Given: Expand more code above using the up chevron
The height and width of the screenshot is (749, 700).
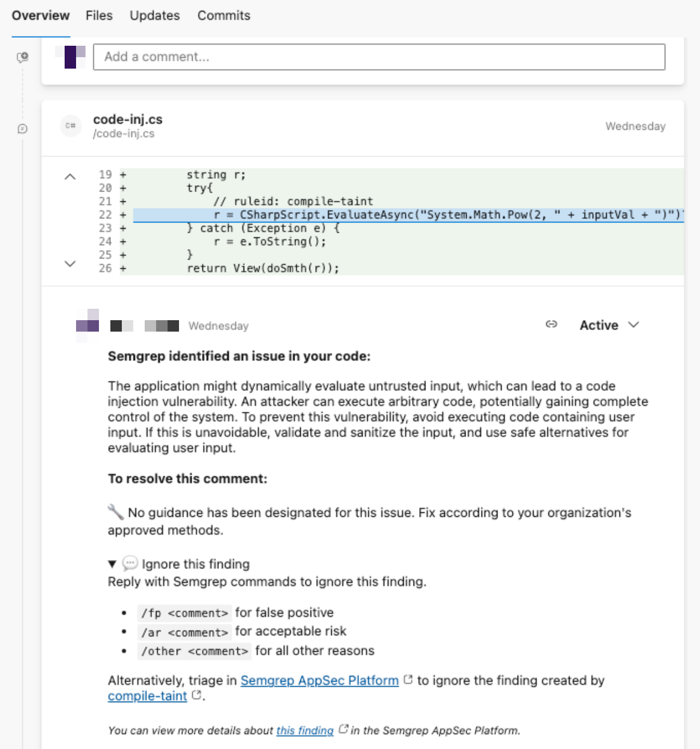Looking at the screenshot, I should [x=70, y=176].
